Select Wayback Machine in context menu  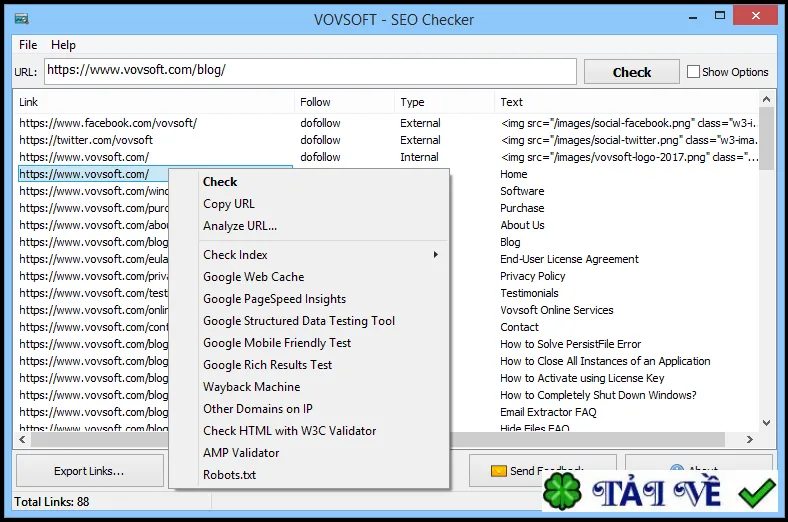tap(251, 387)
